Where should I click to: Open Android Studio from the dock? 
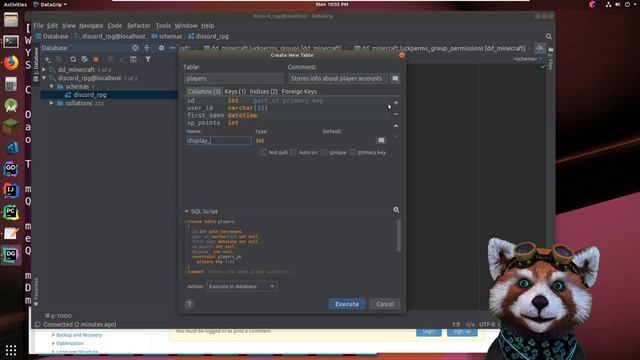[11, 105]
